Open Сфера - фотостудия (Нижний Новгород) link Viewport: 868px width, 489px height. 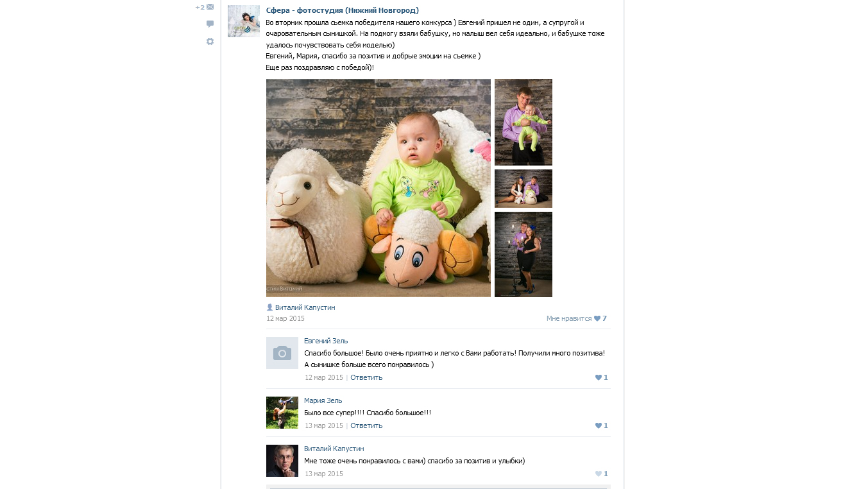point(343,10)
